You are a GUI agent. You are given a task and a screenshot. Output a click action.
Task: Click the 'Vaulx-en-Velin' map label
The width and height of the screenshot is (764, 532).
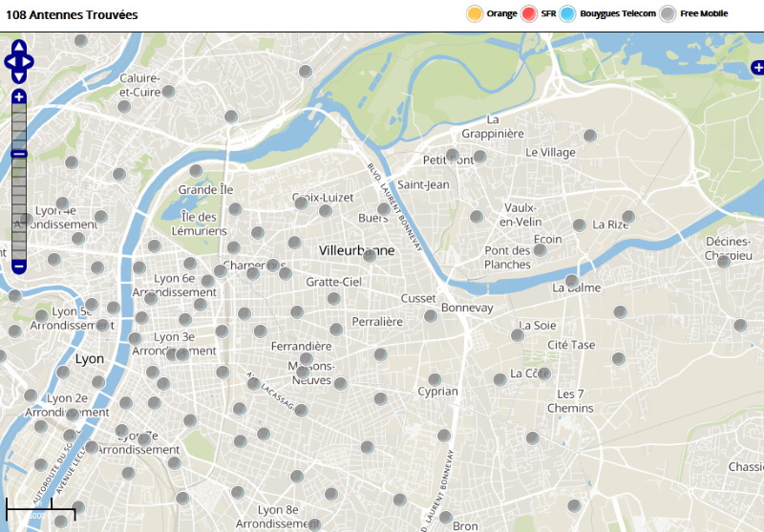pos(520,215)
